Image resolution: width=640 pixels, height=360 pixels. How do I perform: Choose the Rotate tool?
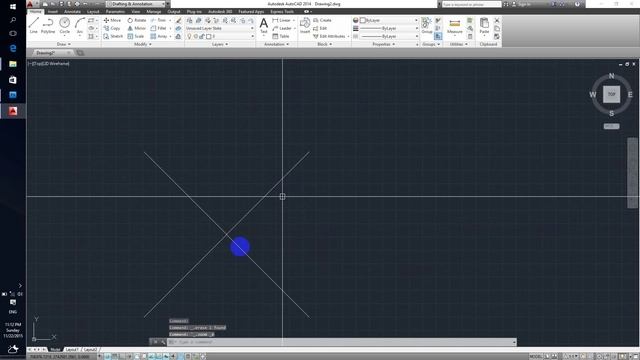[137, 20]
